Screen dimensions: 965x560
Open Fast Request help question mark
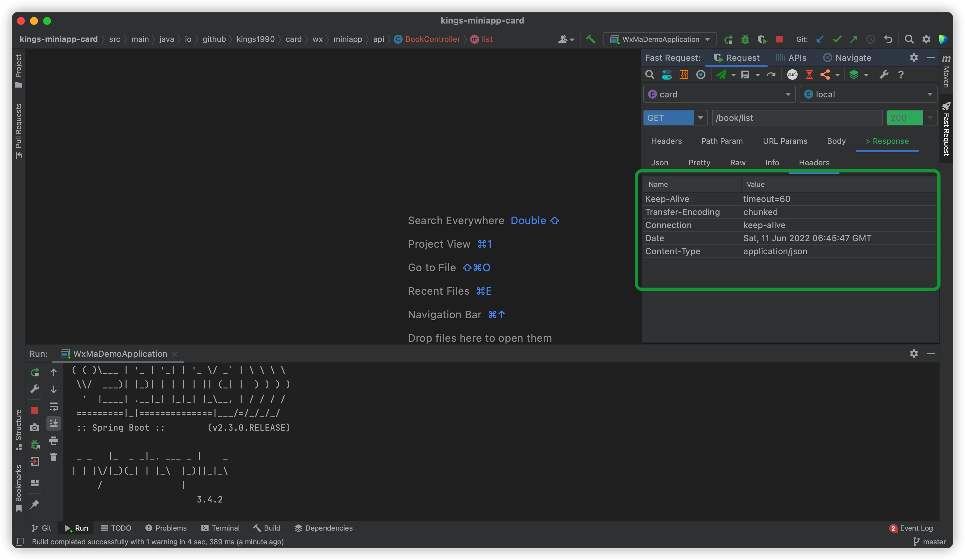point(901,74)
